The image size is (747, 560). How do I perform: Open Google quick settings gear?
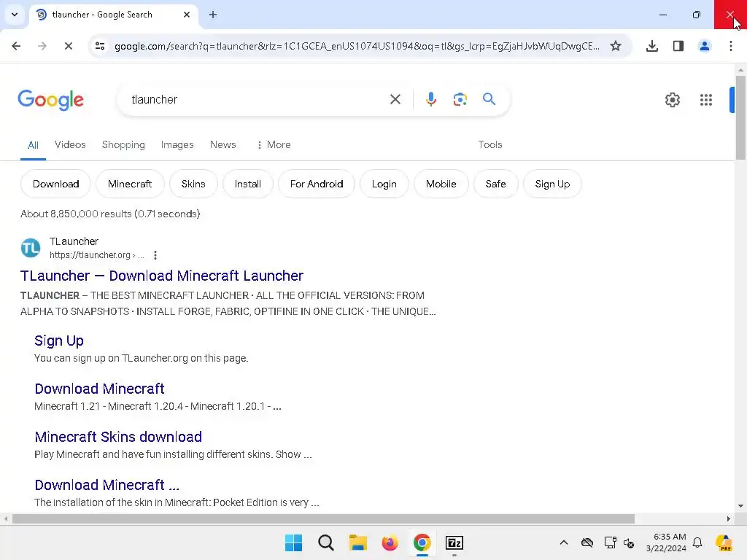tap(672, 100)
